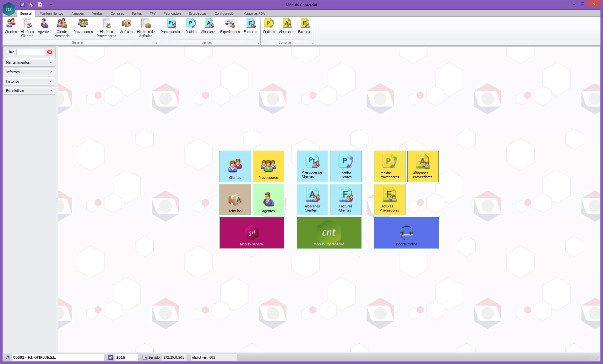This screenshot has width=603, height=364.
Task: Open the Artículos tile in dashboard
Action: tap(235, 200)
